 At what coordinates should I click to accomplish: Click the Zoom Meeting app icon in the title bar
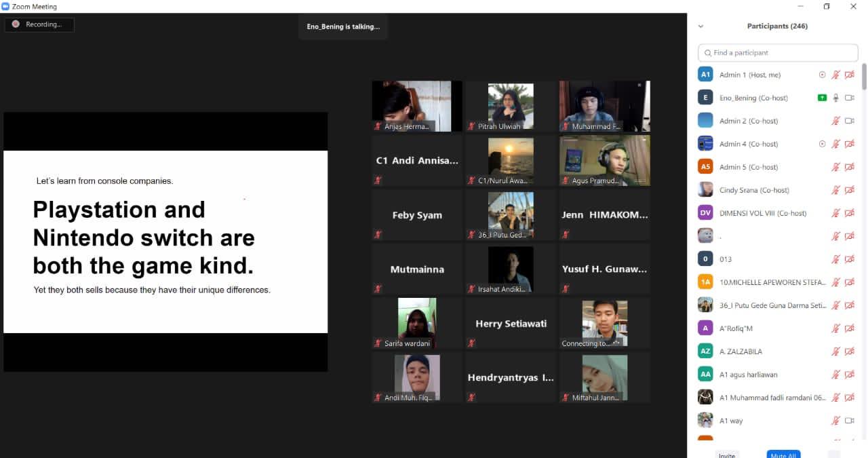tap(5, 6)
